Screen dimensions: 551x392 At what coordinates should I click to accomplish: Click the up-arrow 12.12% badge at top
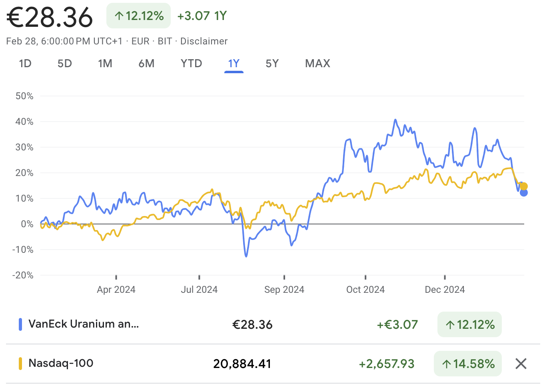(138, 16)
